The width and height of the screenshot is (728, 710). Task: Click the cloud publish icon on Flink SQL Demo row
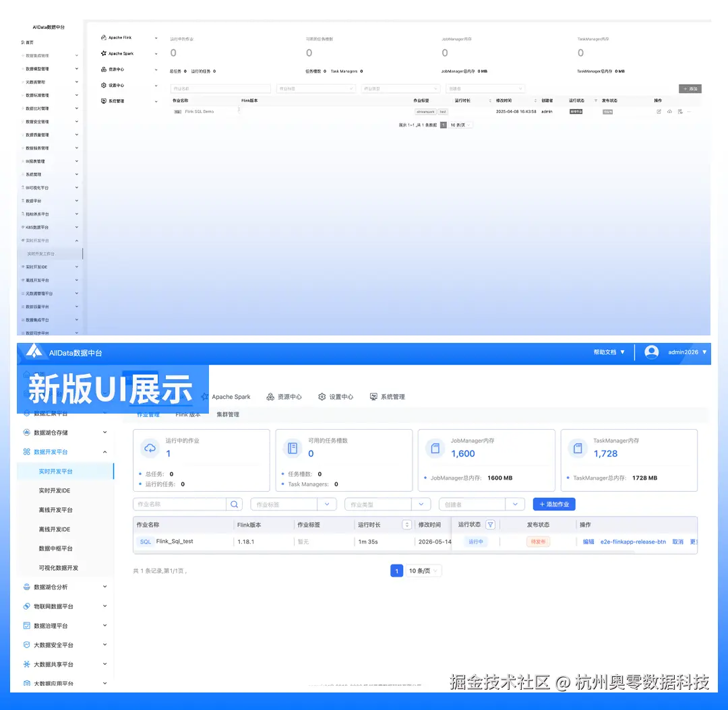(669, 112)
